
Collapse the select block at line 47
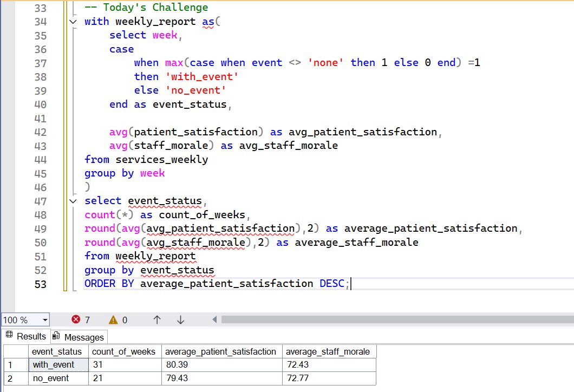pos(73,201)
